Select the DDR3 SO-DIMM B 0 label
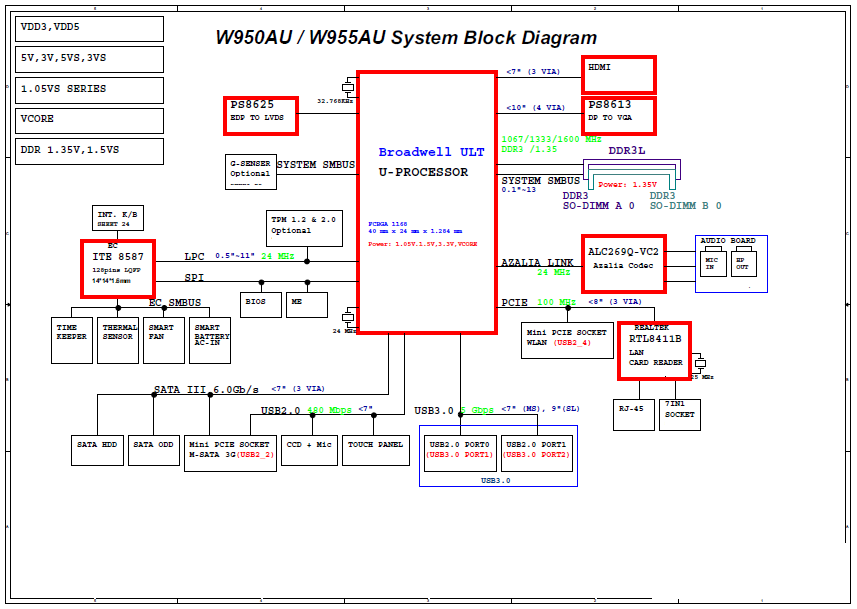Image resolution: width=857 pixels, height=609 pixels. tap(685, 201)
